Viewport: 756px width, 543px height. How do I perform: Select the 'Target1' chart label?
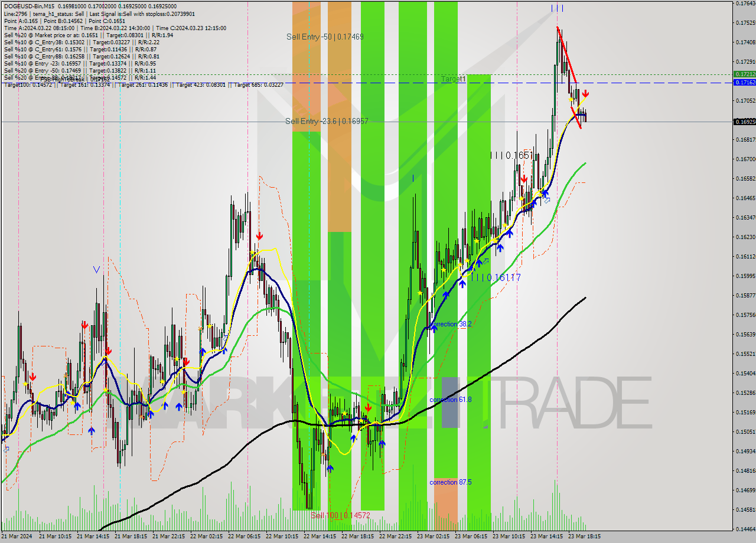tap(454, 78)
